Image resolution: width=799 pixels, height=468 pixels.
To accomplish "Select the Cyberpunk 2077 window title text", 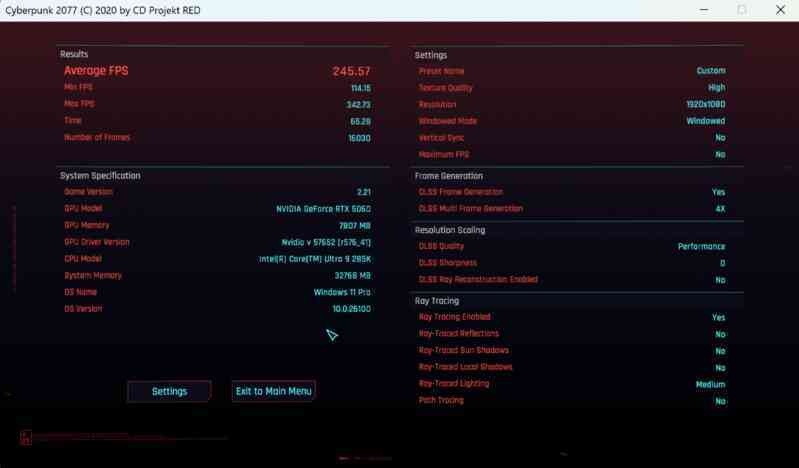I will click(103, 10).
